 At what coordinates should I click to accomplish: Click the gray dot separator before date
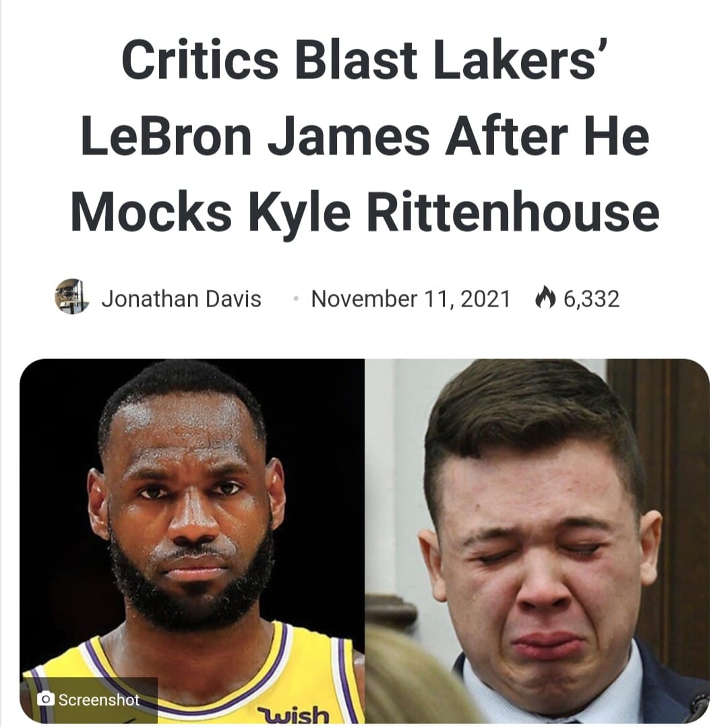pyautogui.click(x=296, y=298)
